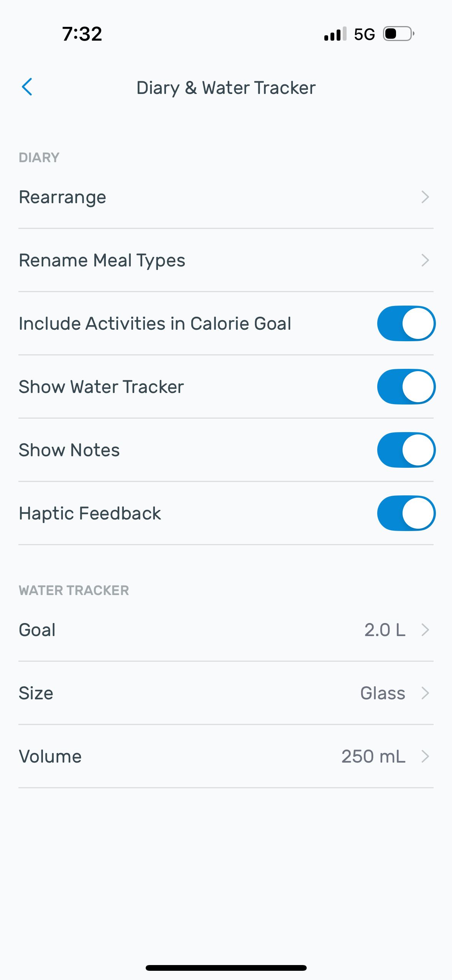Tap the 250 mL volume value
452x980 pixels.
[x=373, y=756]
